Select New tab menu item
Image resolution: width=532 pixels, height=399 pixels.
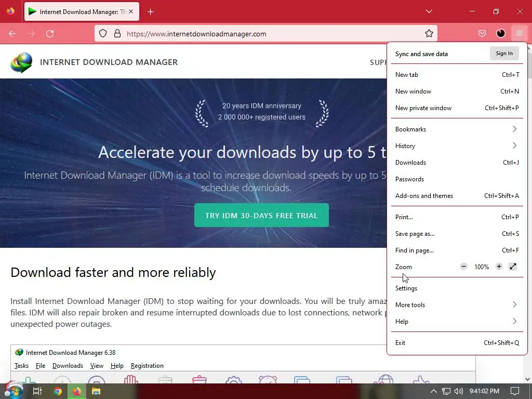pos(457,75)
